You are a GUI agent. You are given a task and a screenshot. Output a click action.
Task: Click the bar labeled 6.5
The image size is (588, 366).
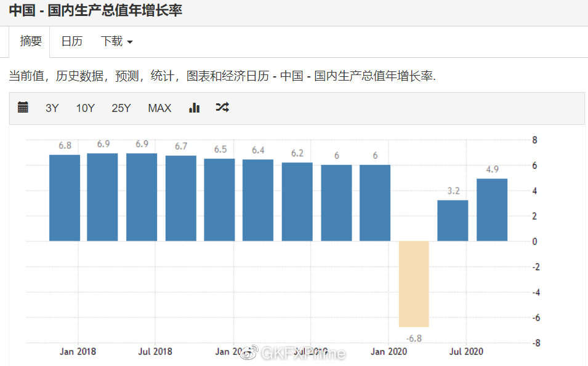219,200
